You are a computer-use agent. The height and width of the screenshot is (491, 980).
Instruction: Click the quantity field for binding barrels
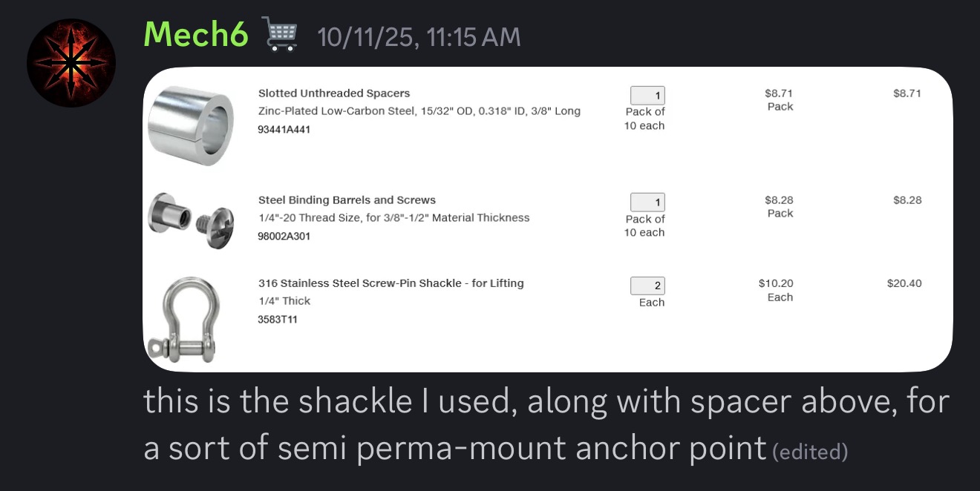(647, 202)
